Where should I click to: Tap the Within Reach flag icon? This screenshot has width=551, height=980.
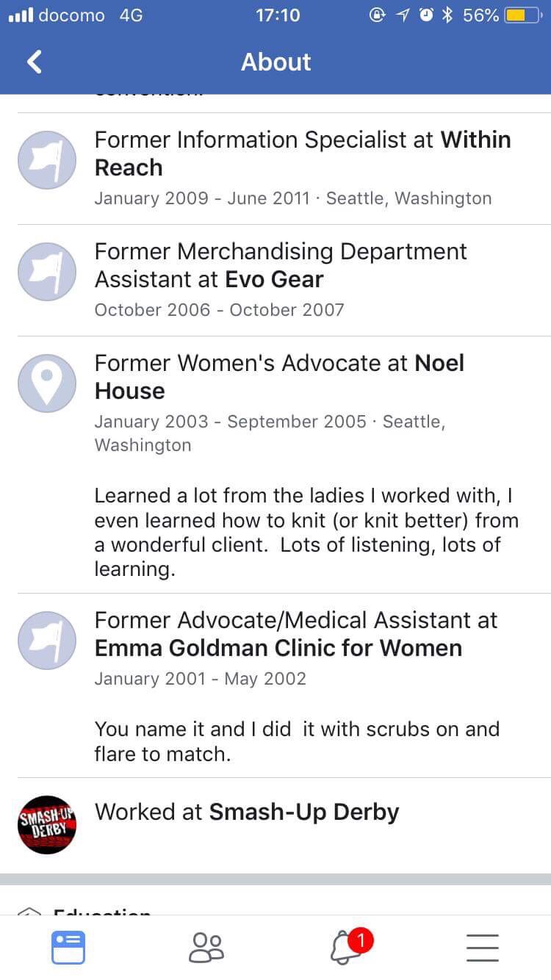click(47, 160)
